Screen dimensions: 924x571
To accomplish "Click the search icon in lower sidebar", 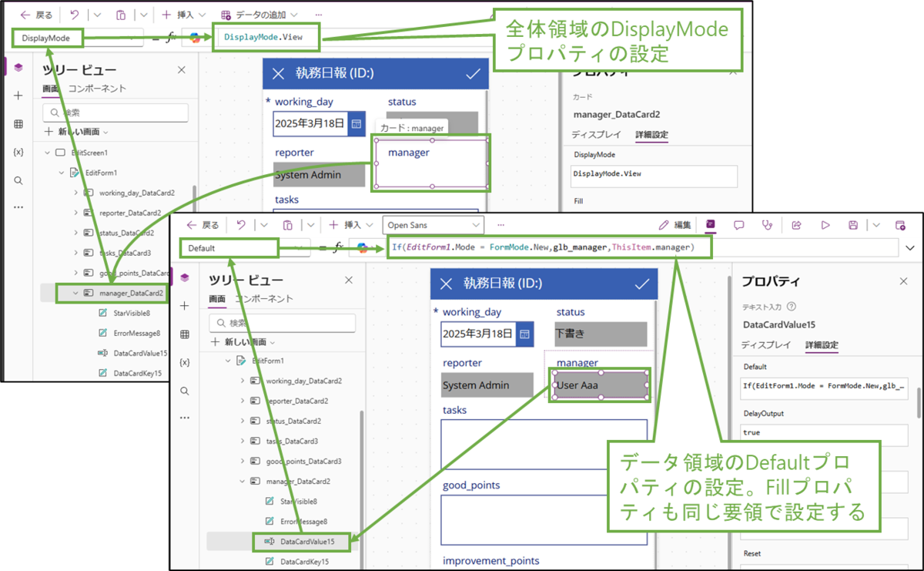I will pos(185,391).
